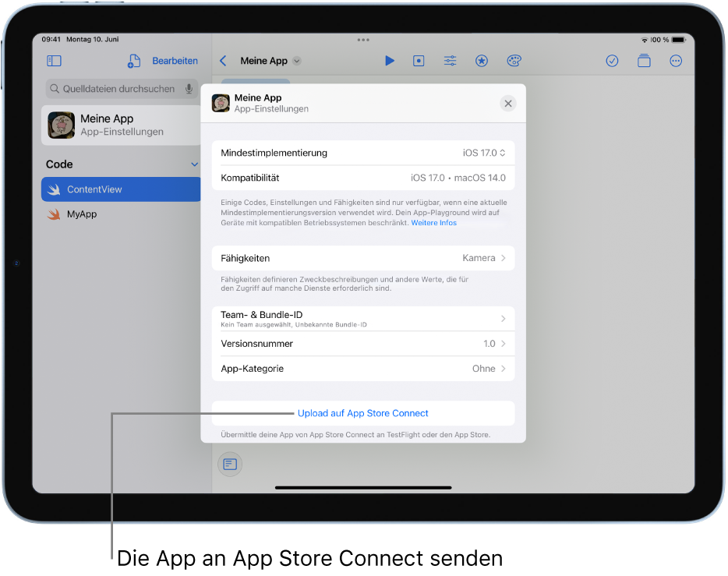728x576 pixels.
Task: Open the library stack icon
Action: pyautogui.click(x=644, y=61)
